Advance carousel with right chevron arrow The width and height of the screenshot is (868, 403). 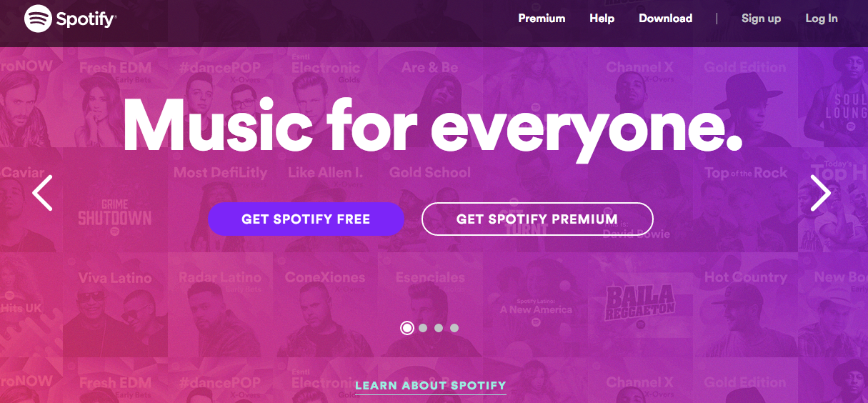[820, 193]
